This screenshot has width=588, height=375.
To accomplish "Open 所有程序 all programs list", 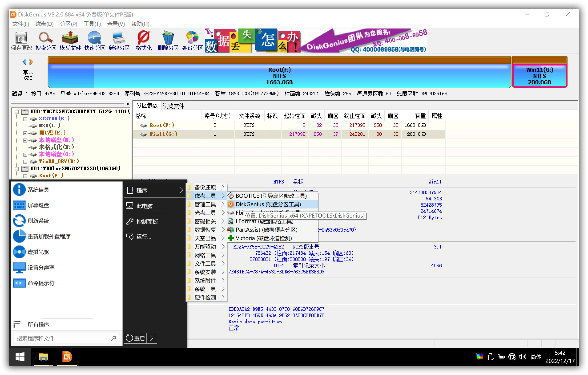I will coord(38,324).
